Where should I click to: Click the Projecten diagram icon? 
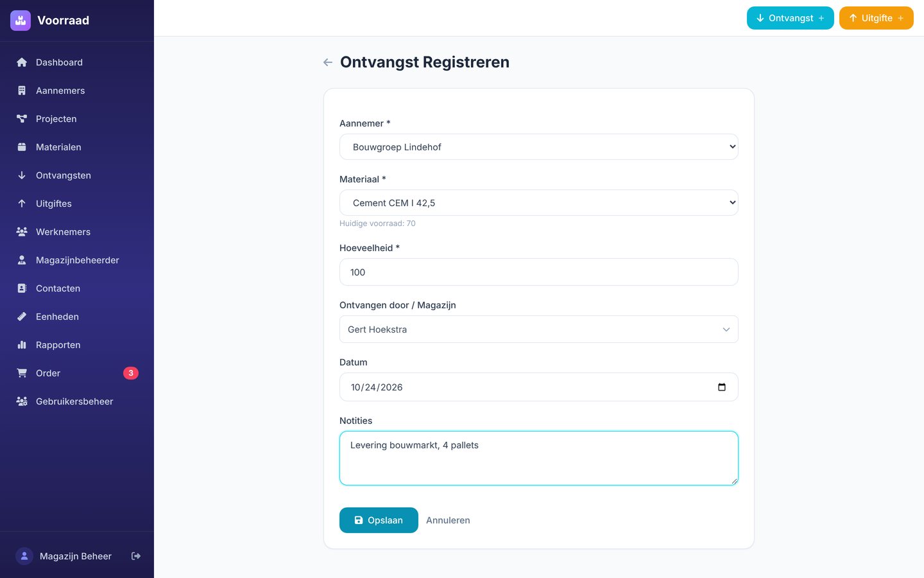22,119
